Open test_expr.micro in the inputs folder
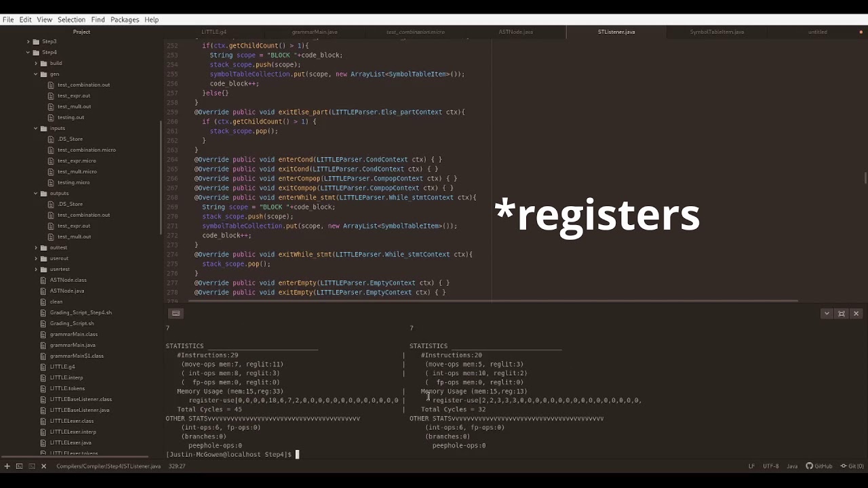868x488 pixels. coord(77,161)
